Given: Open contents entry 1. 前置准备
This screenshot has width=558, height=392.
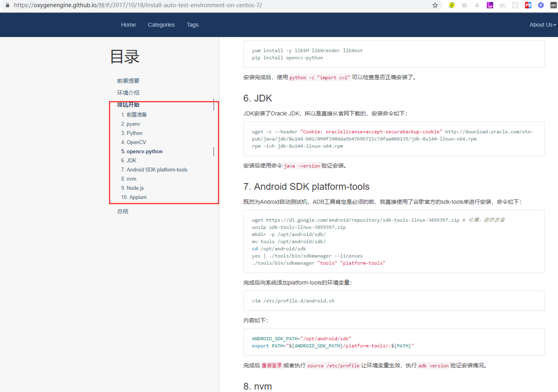Looking at the screenshot, I should point(134,115).
